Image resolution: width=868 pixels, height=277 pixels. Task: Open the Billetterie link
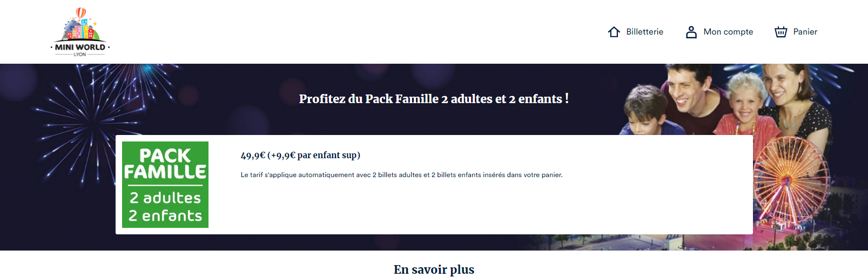(x=644, y=32)
